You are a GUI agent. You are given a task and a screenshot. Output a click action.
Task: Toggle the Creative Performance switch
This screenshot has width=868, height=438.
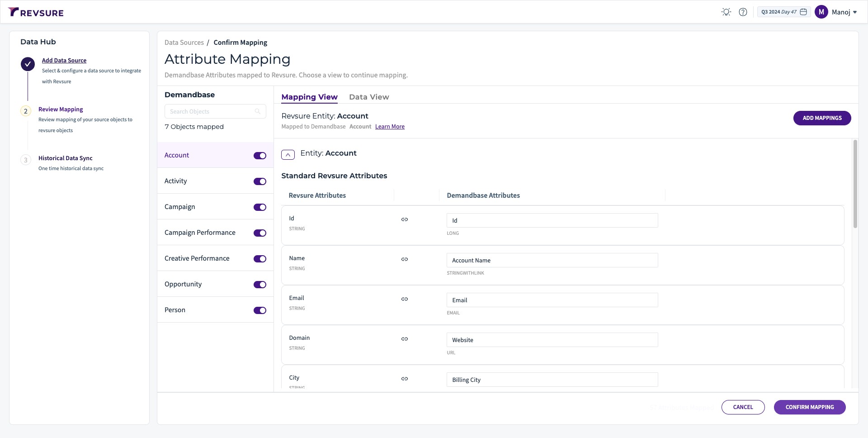[260, 259]
